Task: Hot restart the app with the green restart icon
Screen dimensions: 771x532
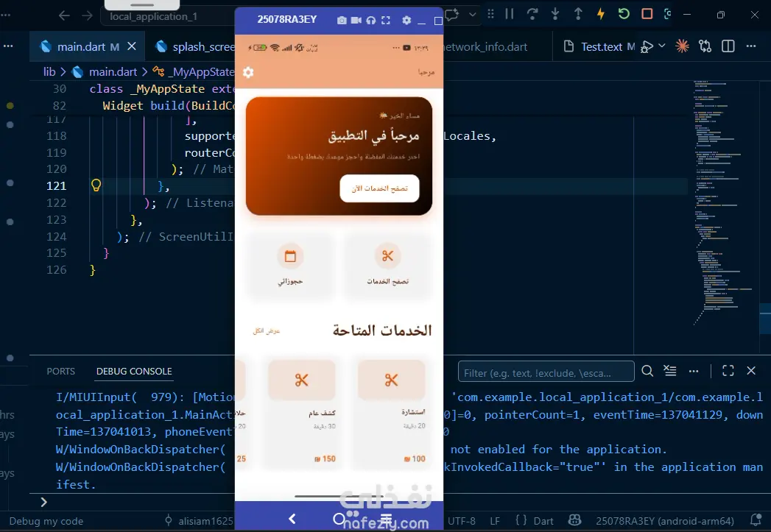Action: click(624, 14)
